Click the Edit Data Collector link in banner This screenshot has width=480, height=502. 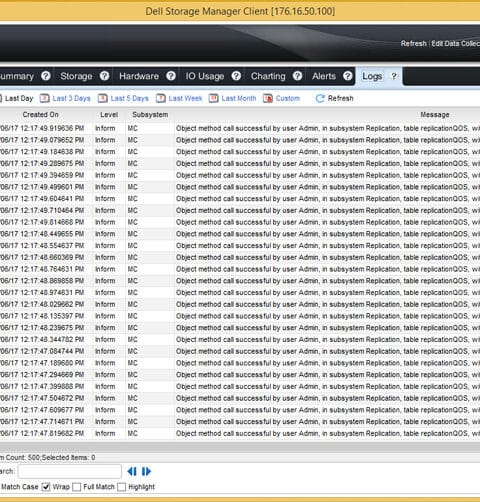(x=456, y=44)
